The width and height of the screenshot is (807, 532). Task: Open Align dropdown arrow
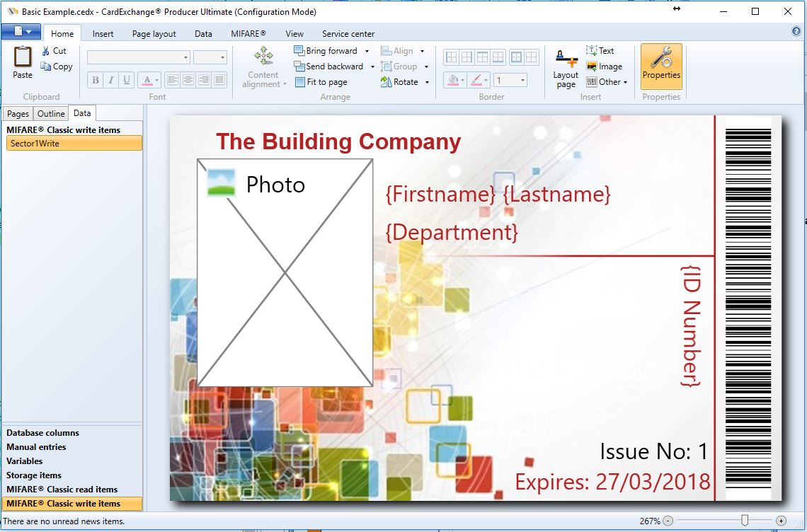point(422,51)
